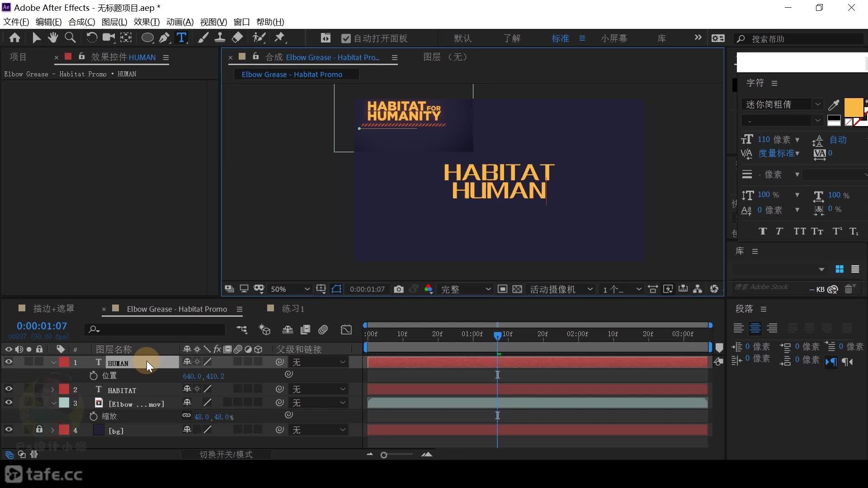Click the snapshot camera icon in viewer
868x488 pixels.
point(398,289)
